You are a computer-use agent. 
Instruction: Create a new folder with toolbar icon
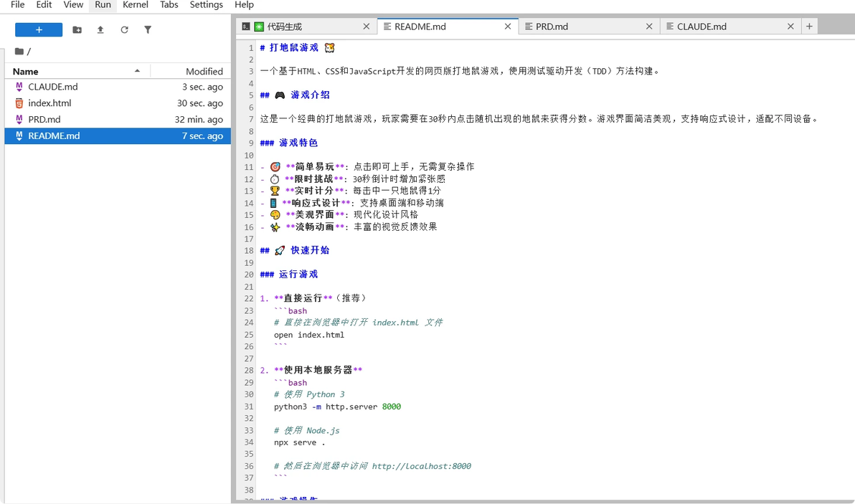click(77, 30)
